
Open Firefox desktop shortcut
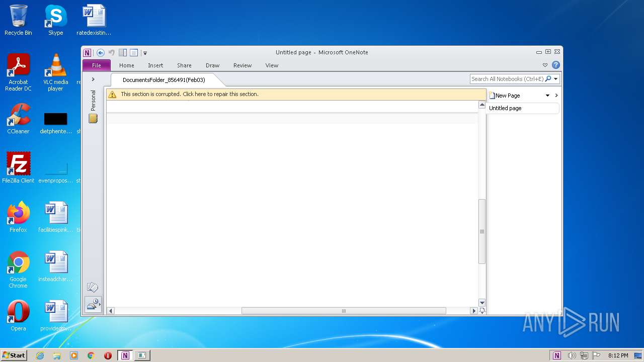coord(18,217)
